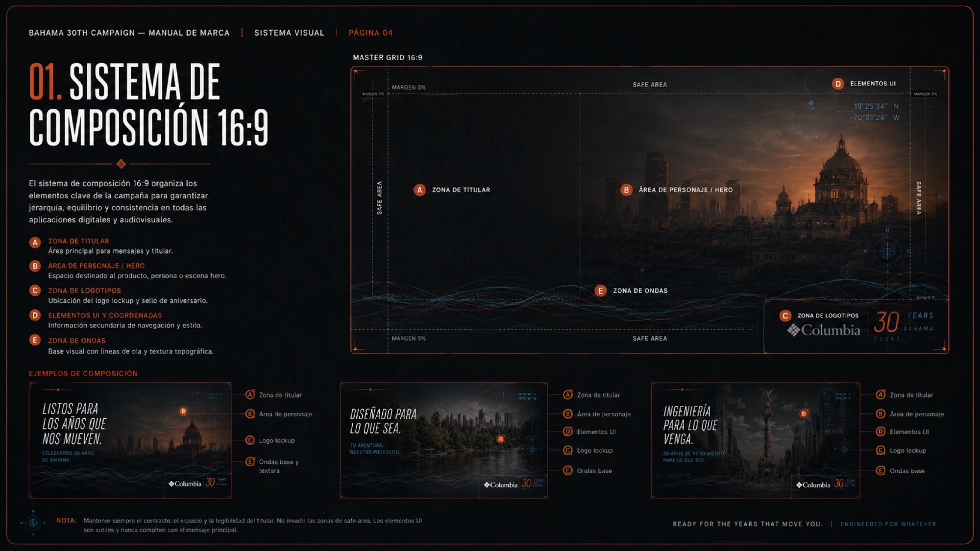Click the "19°25'34" N" coordinate

[876, 106]
